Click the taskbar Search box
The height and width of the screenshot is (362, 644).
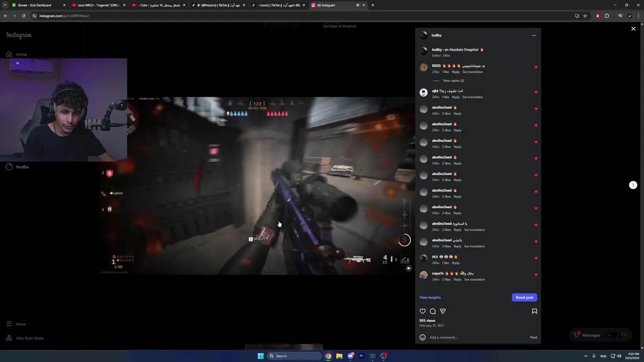point(294,356)
